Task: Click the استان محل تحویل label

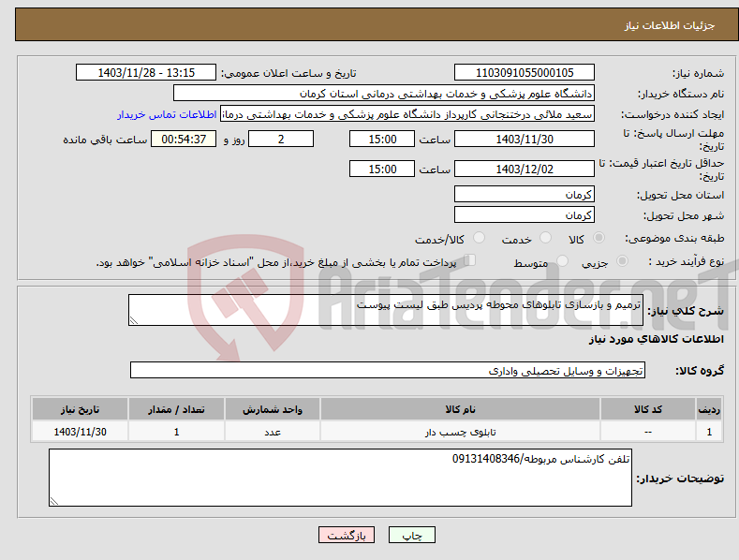Action: (x=681, y=195)
